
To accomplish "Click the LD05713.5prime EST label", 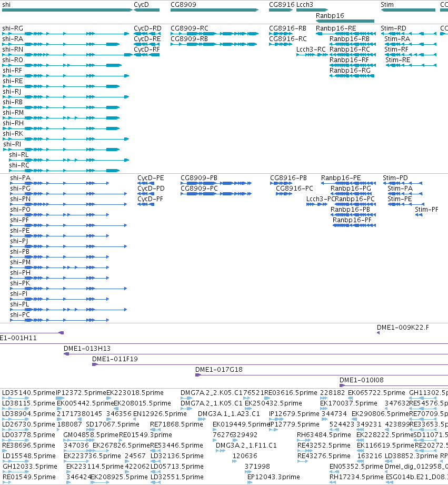I will [177, 467].
